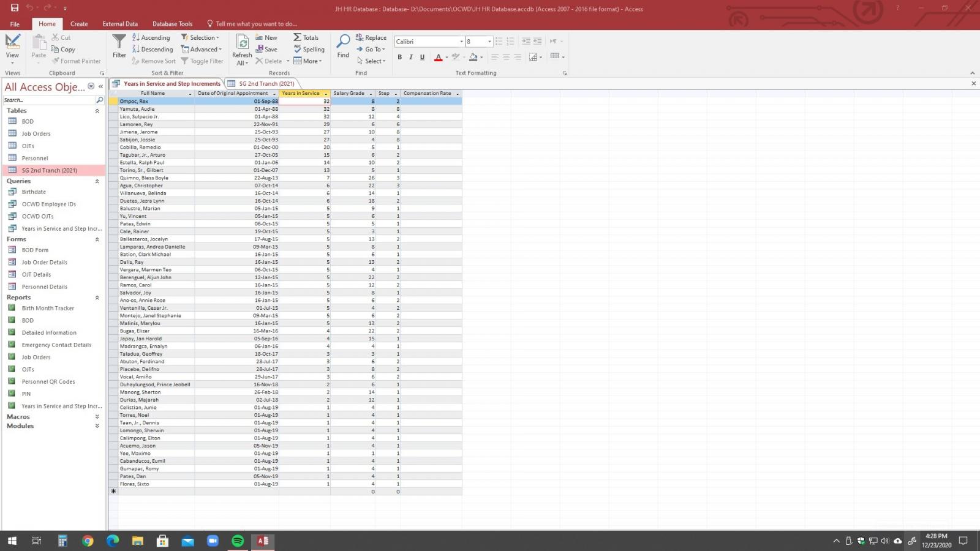Viewport: 980px width, 551px height.
Task: Set font color with red A
Action: point(438,57)
